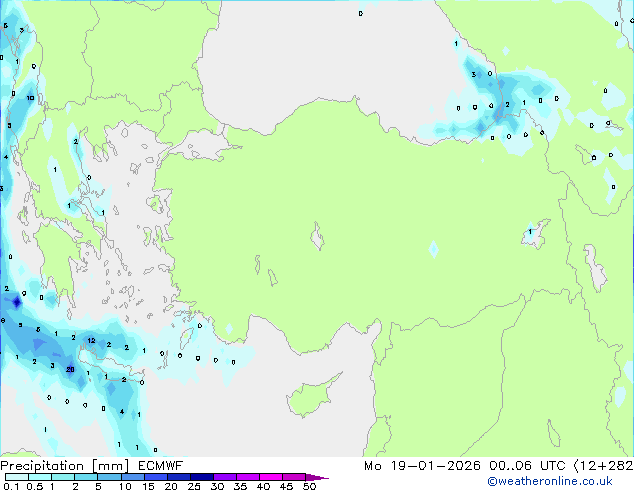Click the 25–30 mm dark blue swatch
This screenshot has height=490, width=634.
tap(201, 477)
